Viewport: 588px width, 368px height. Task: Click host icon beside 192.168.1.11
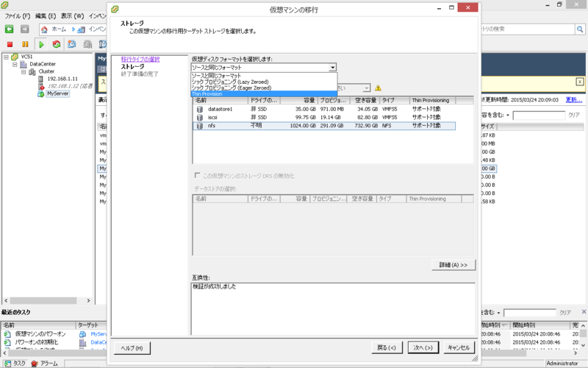pyautogui.click(x=41, y=79)
